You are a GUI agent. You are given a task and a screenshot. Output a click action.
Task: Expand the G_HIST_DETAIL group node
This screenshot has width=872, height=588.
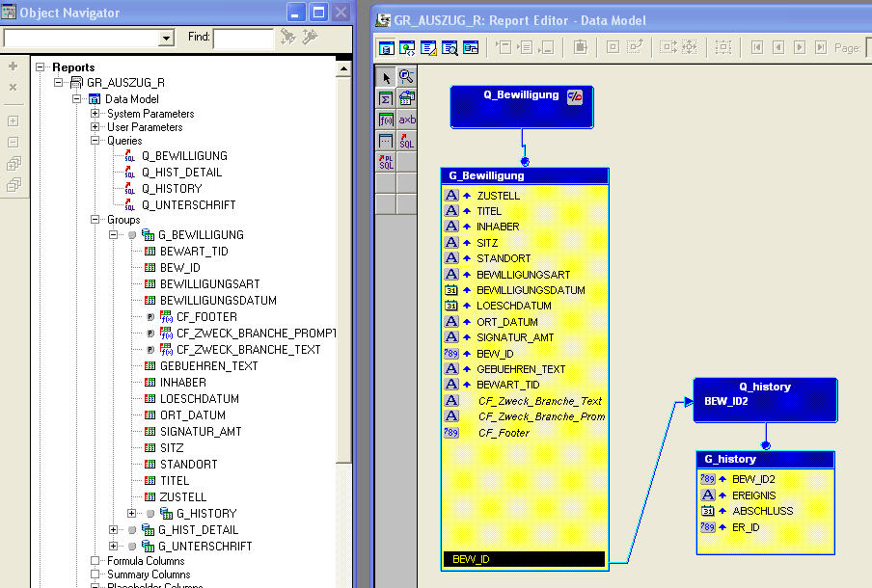pos(114,529)
